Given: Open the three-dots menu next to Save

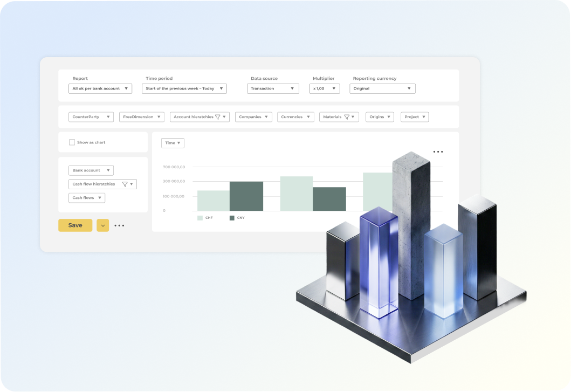Looking at the screenshot, I should coord(119,225).
